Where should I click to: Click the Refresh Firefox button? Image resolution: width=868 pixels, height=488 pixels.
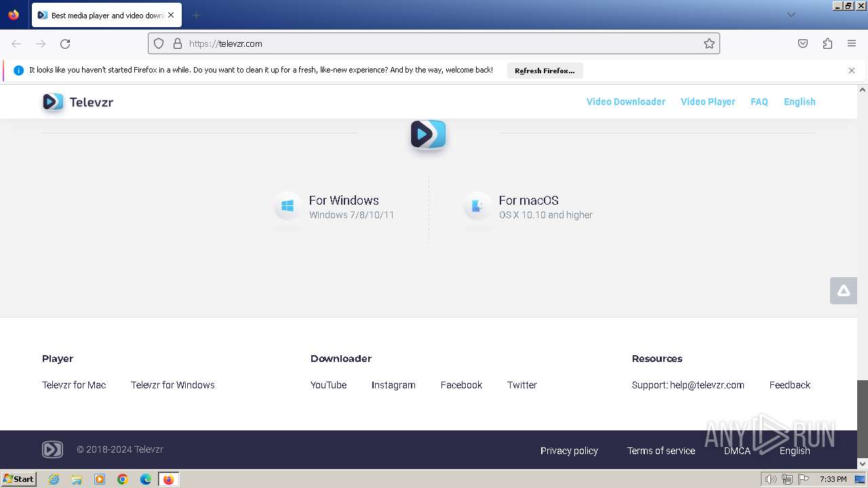545,70
